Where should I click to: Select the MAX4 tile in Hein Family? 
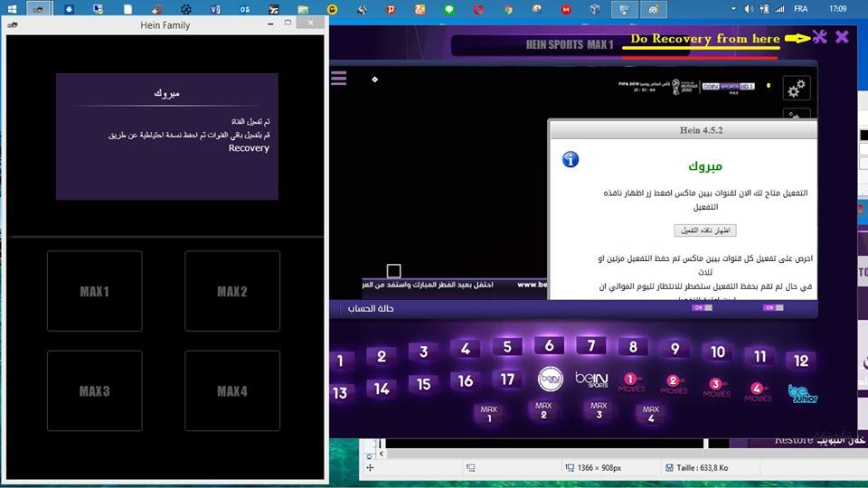tap(232, 390)
